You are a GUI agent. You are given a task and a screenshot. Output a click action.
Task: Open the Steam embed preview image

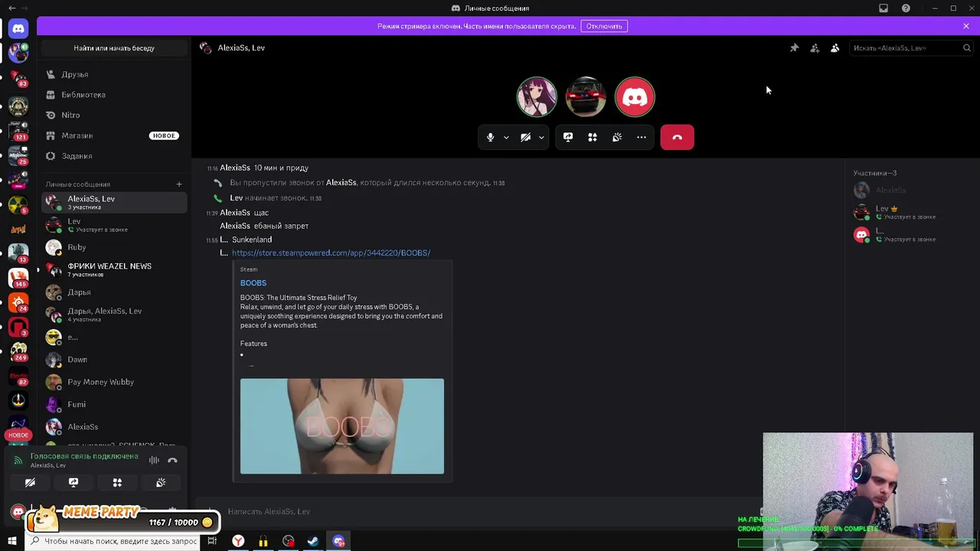(341, 426)
